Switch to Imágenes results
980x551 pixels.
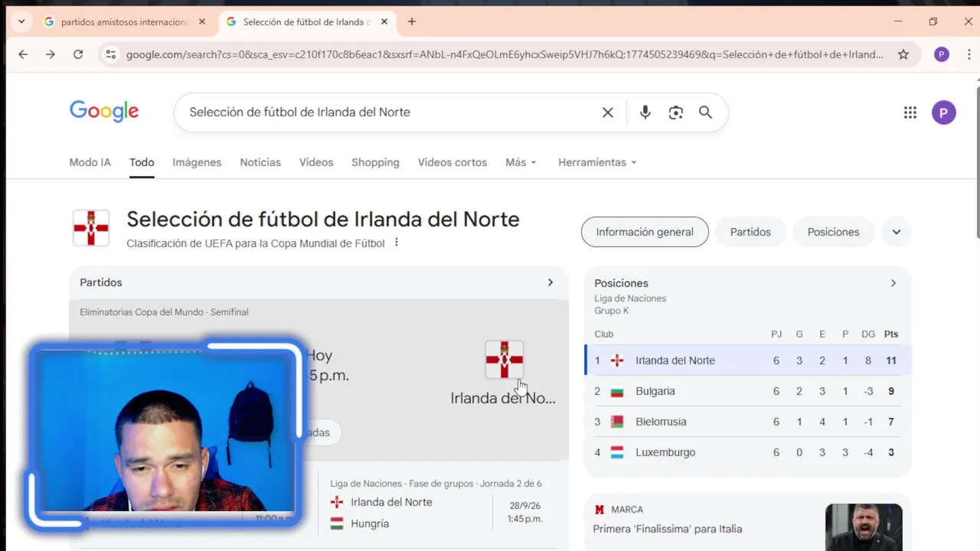[197, 162]
